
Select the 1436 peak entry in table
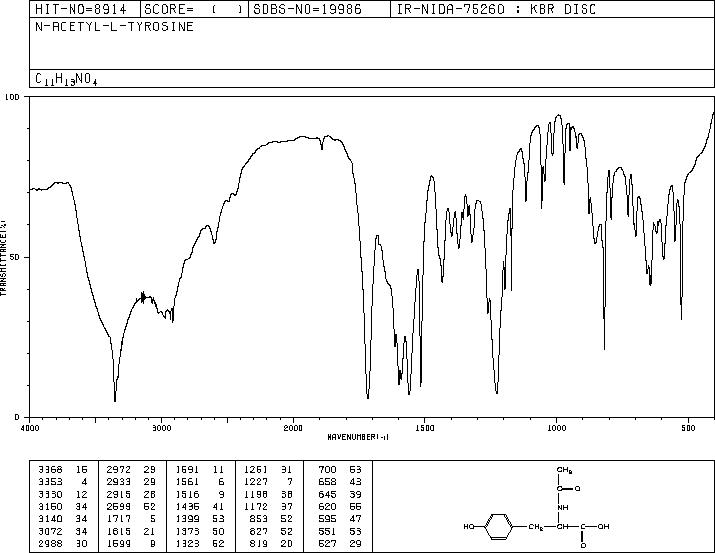[200, 506]
